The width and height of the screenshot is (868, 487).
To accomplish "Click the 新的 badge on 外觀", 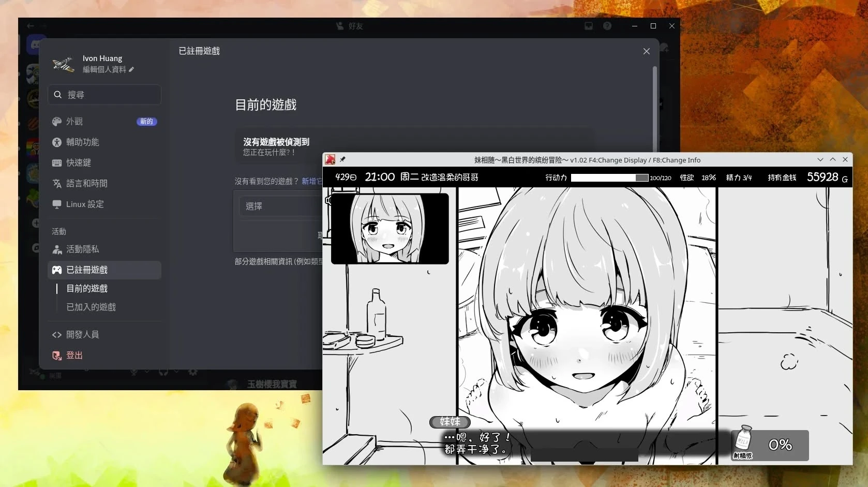I will pyautogui.click(x=147, y=121).
